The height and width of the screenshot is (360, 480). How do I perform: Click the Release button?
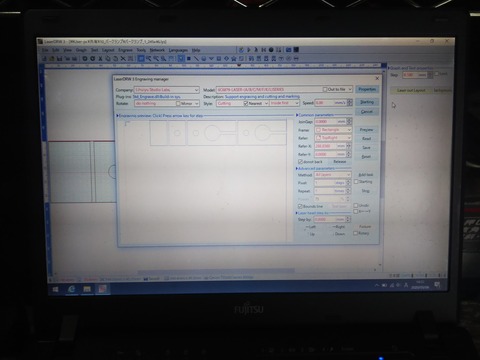click(x=340, y=162)
